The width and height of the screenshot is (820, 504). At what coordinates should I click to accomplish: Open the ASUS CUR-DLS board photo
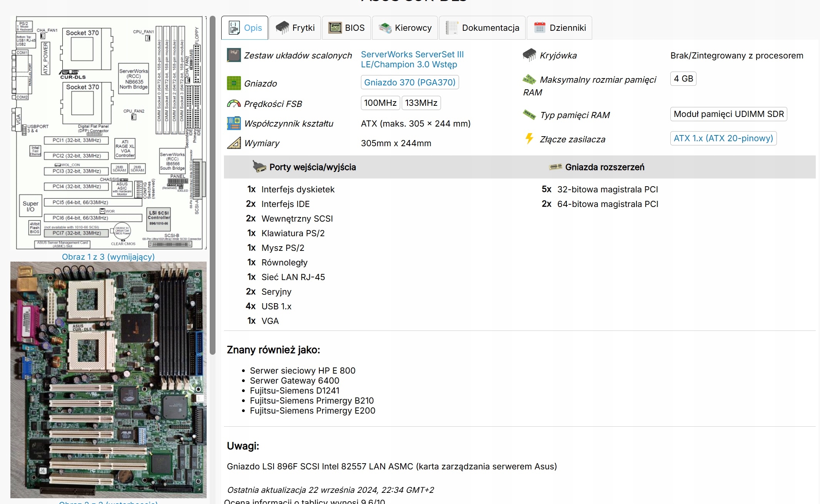point(108,380)
